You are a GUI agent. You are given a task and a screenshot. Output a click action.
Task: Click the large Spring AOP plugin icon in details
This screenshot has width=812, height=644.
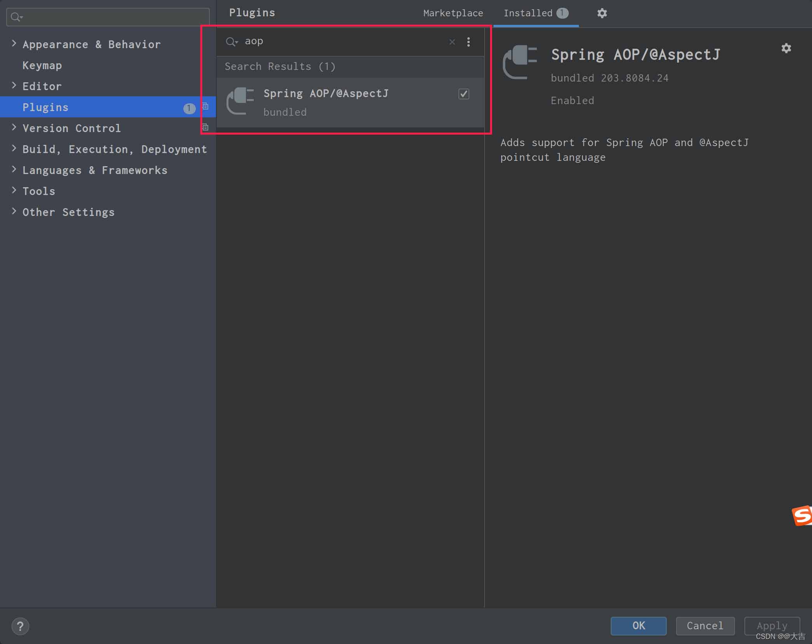pos(520,62)
